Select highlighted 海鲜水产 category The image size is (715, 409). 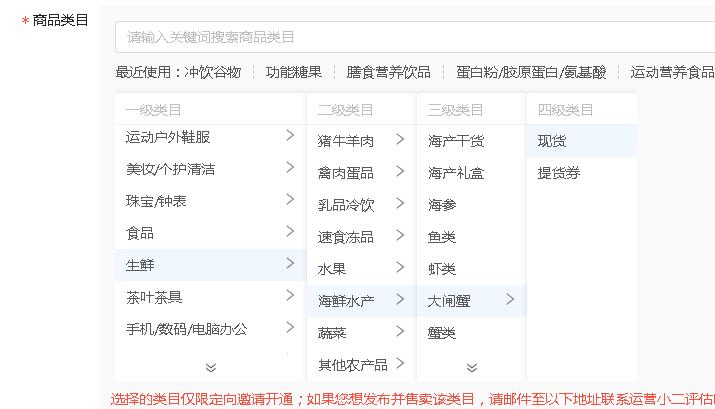tap(362, 300)
